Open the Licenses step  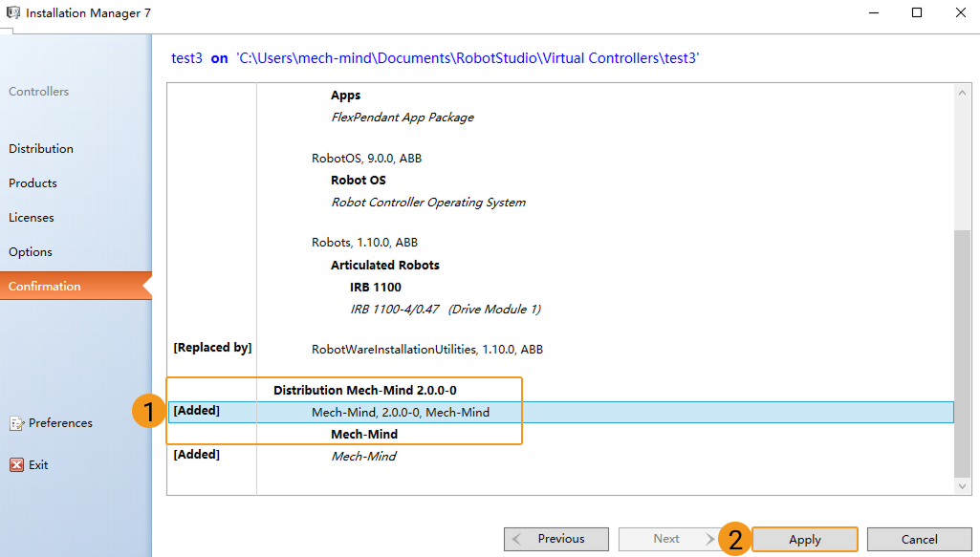(x=32, y=218)
